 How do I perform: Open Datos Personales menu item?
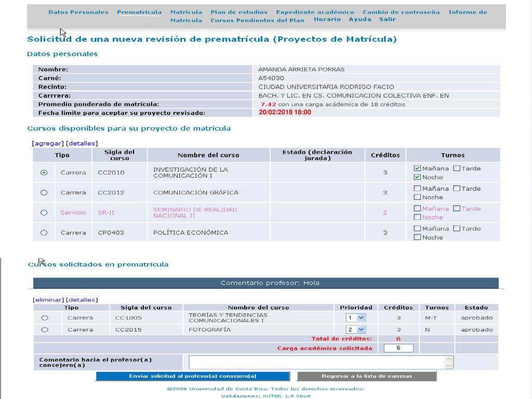click(78, 12)
